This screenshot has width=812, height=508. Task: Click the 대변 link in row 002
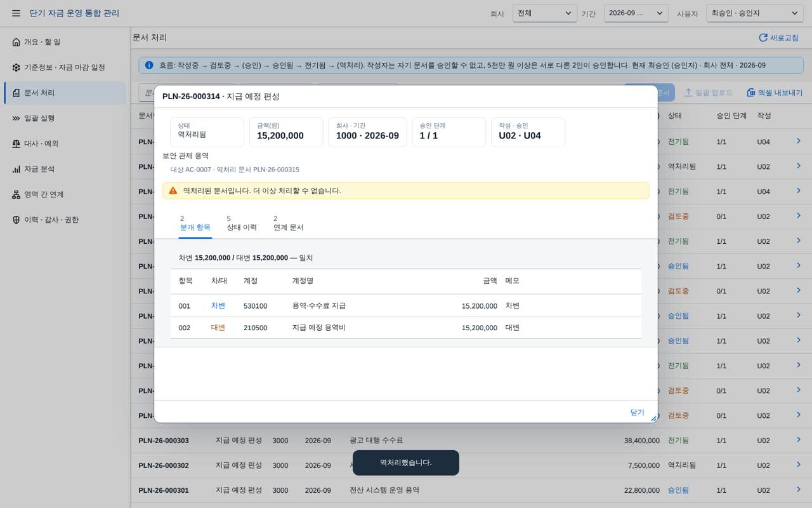[218, 328]
